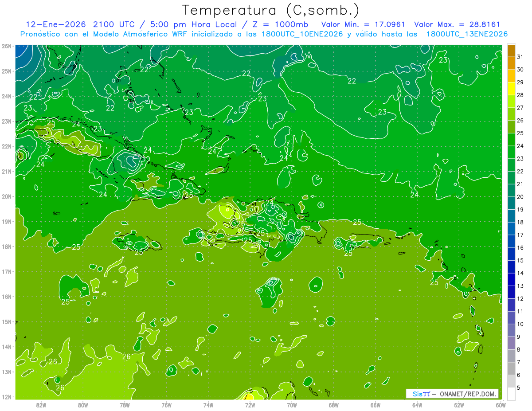The image size is (532, 411).
Task: Click the '31' value on the colorbar
Action: tap(520, 57)
